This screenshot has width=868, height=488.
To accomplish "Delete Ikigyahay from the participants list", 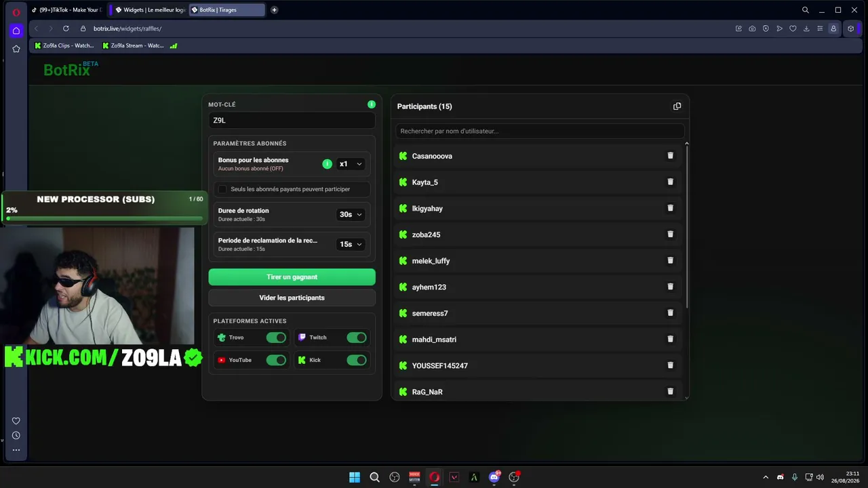I will click(670, 208).
